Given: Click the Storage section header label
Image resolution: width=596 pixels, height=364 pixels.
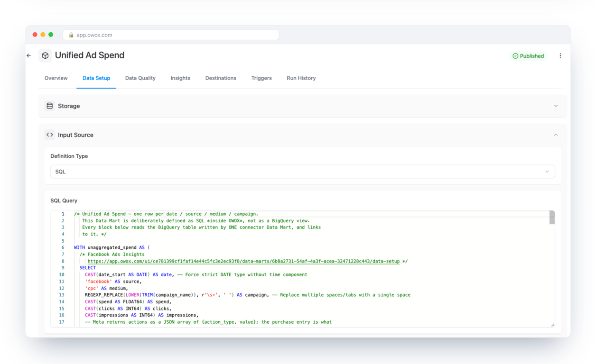Looking at the screenshot, I should click(x=69, y=106).
